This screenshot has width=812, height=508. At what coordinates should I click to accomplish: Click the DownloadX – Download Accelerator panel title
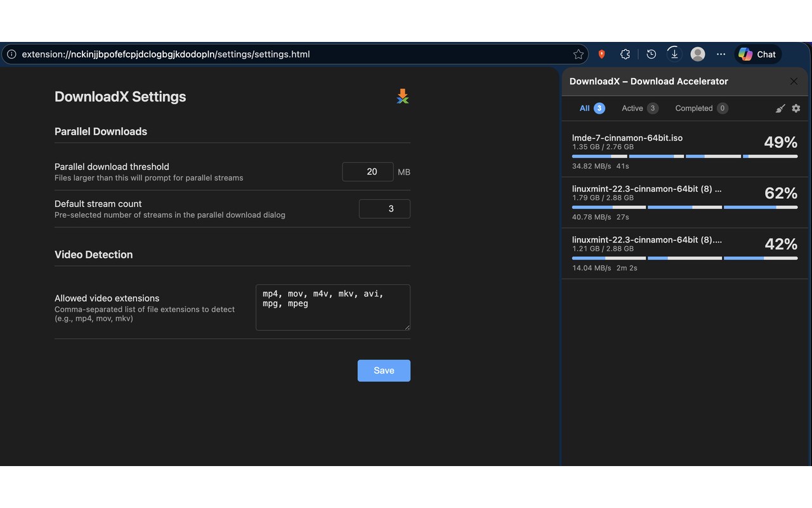click(649, 81)
